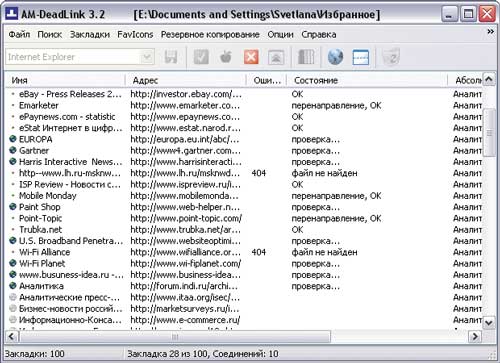Screen dimensions: 500x363
Task: Click the 404 error code for lh.ru
Action: tap(259, 173)
